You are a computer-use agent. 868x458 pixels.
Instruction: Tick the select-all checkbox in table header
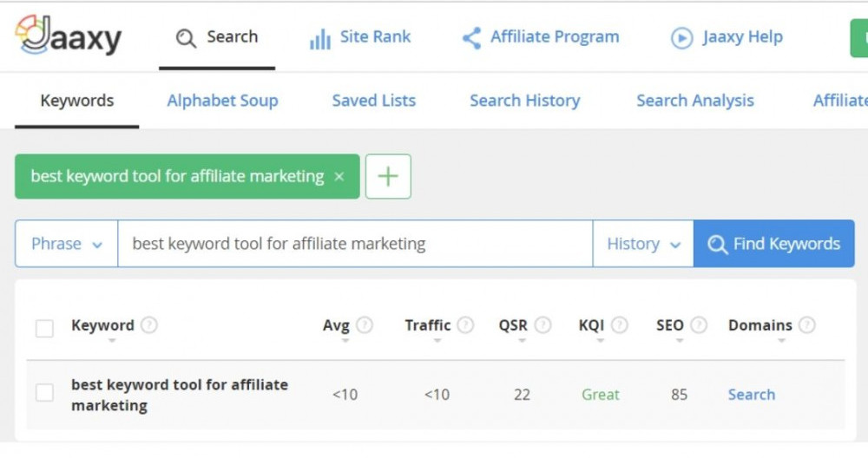(44, 328)
